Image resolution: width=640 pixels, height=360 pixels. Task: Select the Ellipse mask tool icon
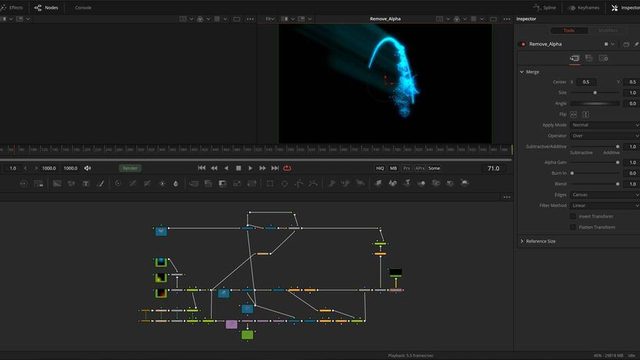[284, 184]
